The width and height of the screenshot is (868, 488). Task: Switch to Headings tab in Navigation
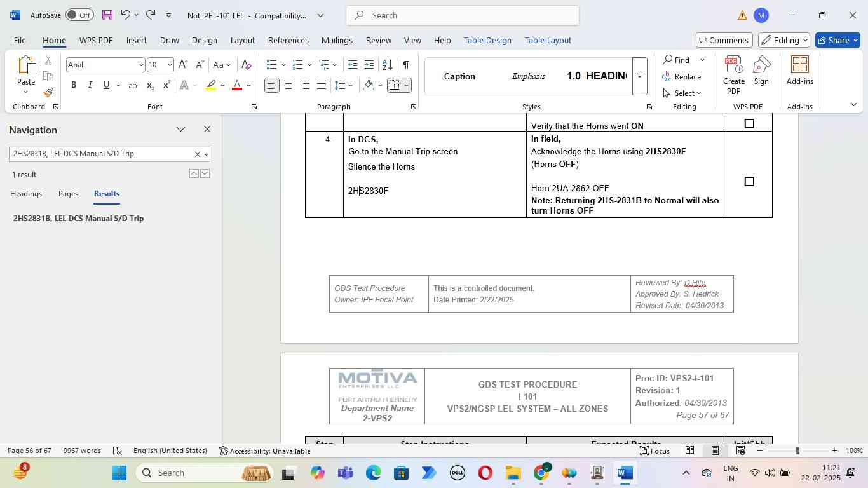(x=26, y=194)
